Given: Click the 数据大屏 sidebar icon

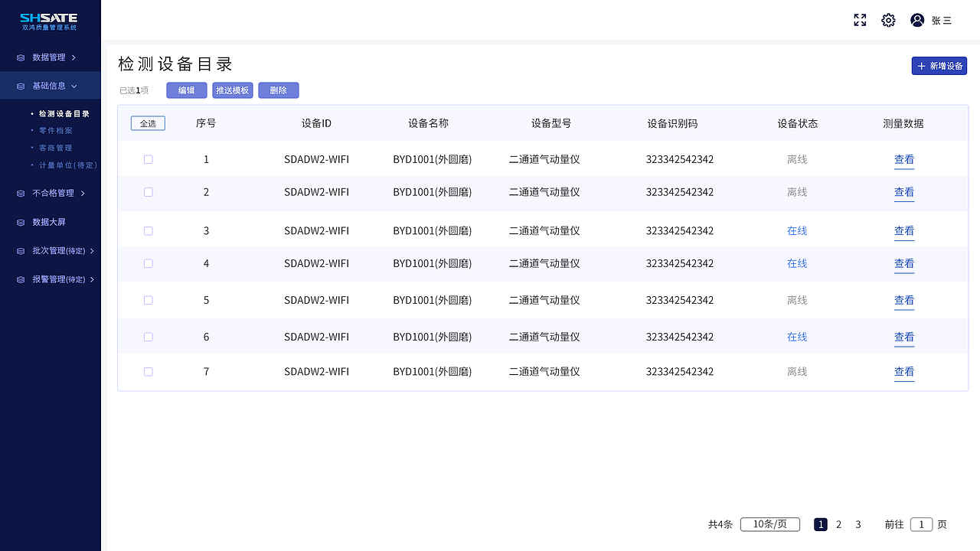Looking at the screenshot, I should (18, 222).
